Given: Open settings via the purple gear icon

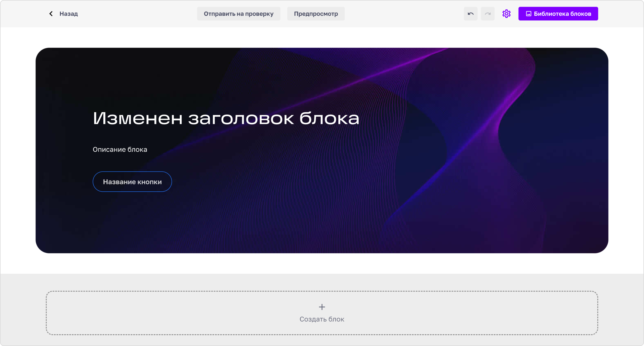Looking at the screenshot, I should [506, 14].
